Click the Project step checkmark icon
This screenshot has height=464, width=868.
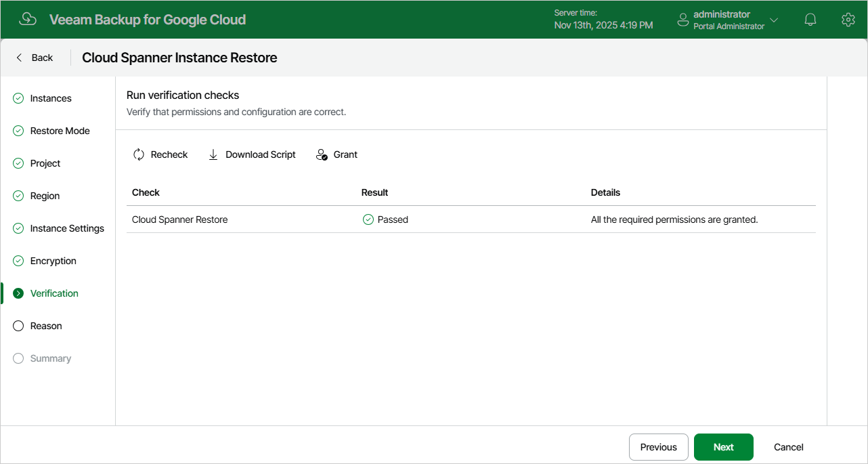[18, 163]
